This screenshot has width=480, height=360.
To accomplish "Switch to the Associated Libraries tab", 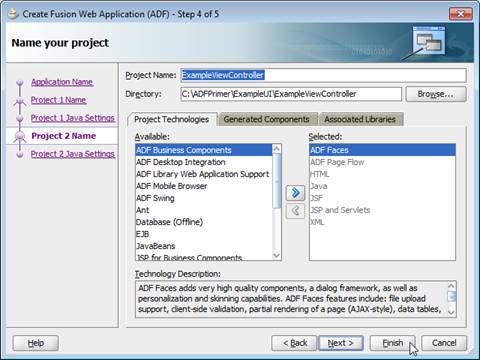I will (360, 119).
